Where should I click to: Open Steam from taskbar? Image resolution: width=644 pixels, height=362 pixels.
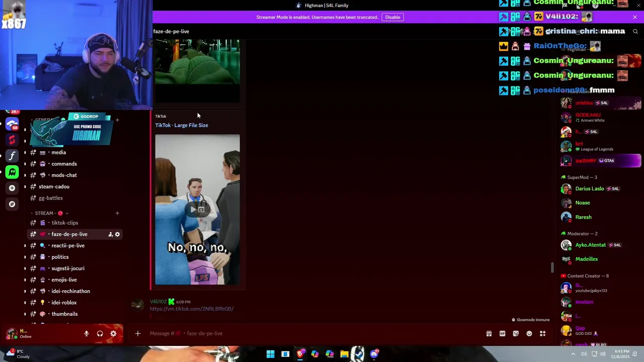tap(359, 354)
